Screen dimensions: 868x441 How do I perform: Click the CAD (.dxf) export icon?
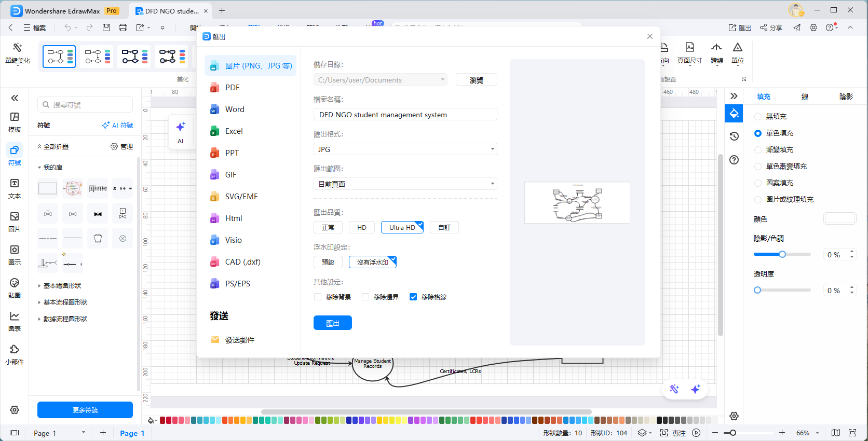pos(214,263)
